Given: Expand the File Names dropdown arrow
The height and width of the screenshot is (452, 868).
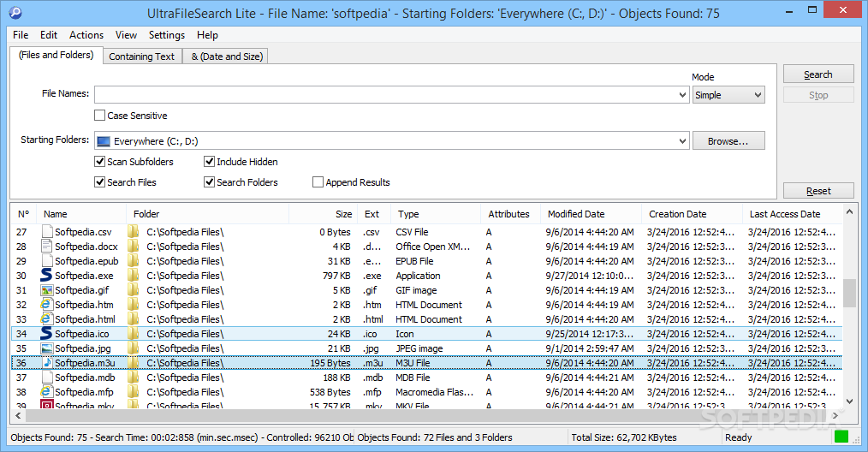Looking at the screenshot, I should tap(682, 95).
